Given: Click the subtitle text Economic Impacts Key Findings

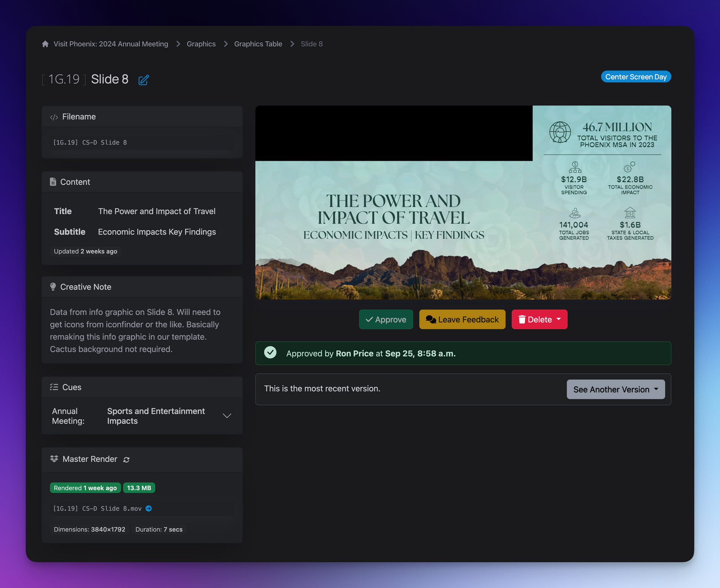Looking at the screenshot, I should point(157,232).
